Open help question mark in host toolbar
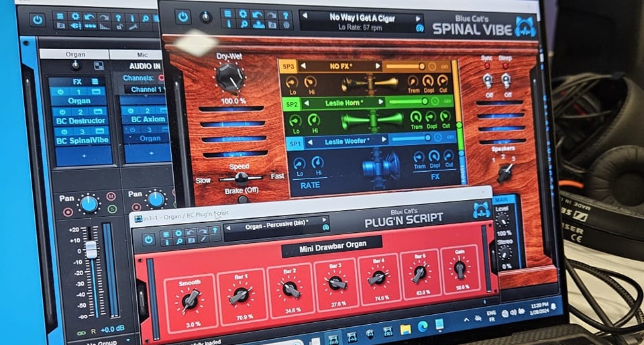The height and width of the screenshot is (345, 644). pyautogui.click(x=118, y=17)
